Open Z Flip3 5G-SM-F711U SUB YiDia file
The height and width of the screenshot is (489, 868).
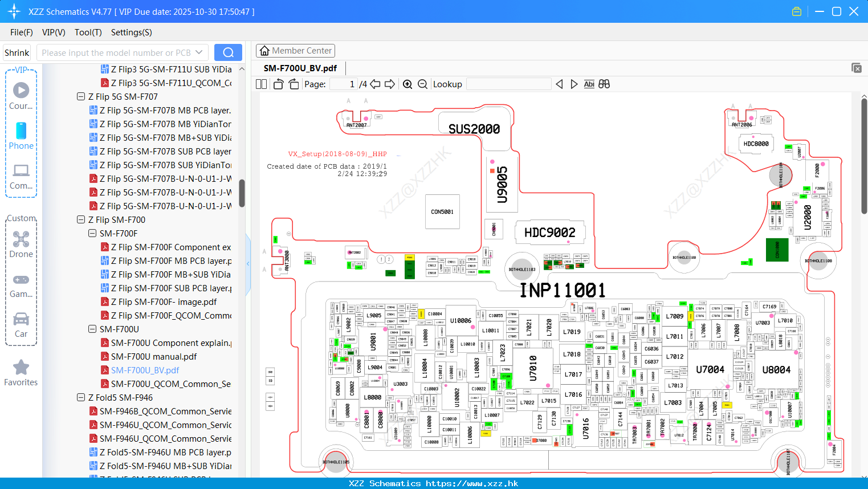[166, 69]
